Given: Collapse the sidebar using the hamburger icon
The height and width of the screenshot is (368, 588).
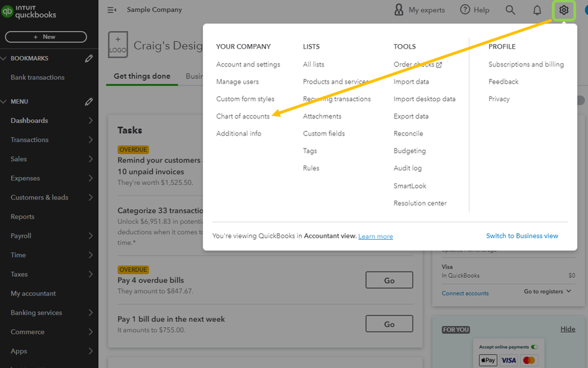Looking at the screenshot, I should pyautogui.click(x=112, y=10).
